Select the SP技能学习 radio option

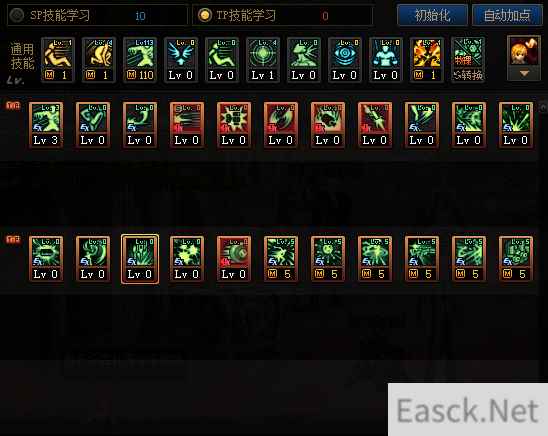pos(16,15)
